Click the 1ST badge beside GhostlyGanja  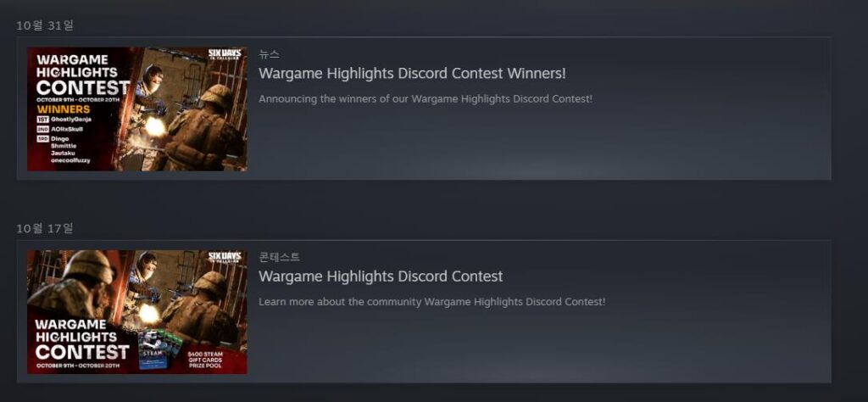click(42, 119)
